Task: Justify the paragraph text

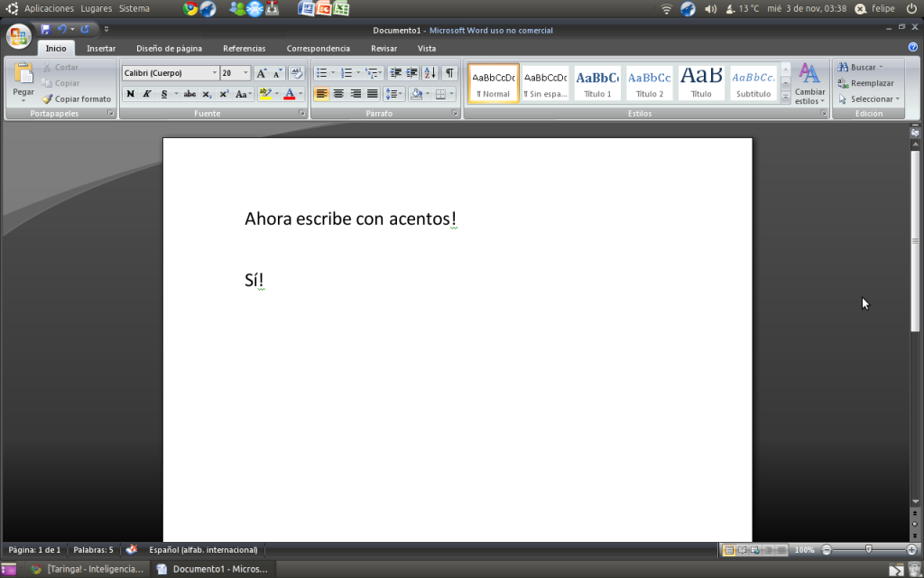Action: pyautogui.click(x=372, y=94)
